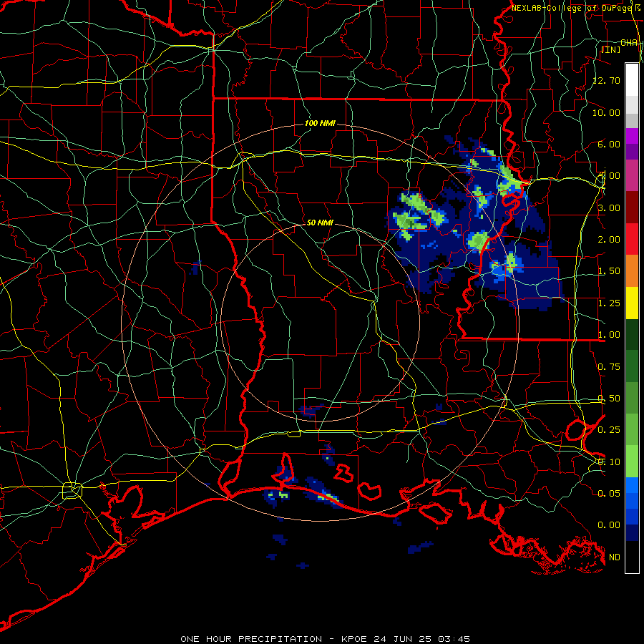Click the '100 NMI' range ring label
This screenshot has height=644, width=644.
(x=320, y=123)
